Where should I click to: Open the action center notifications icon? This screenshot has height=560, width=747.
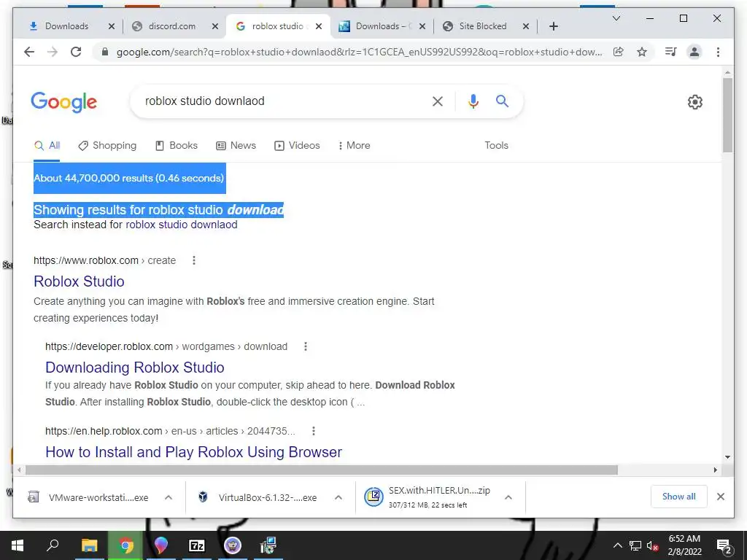724,546
